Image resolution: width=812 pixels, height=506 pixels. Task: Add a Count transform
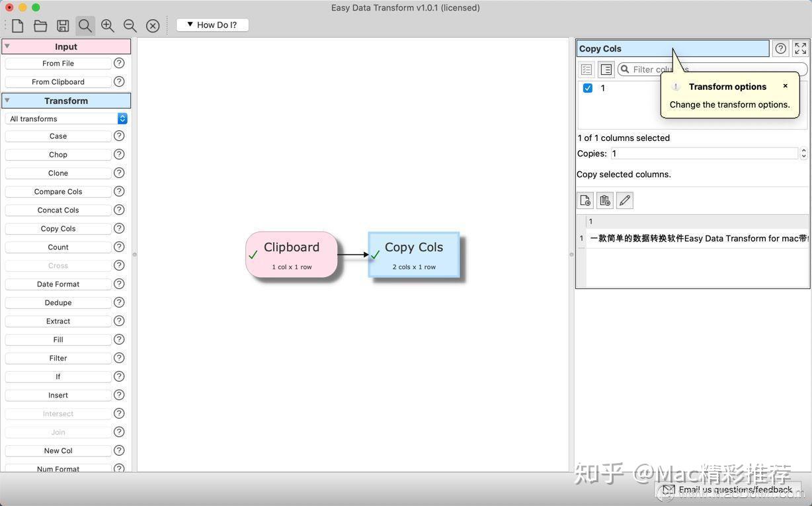[58, 247]
